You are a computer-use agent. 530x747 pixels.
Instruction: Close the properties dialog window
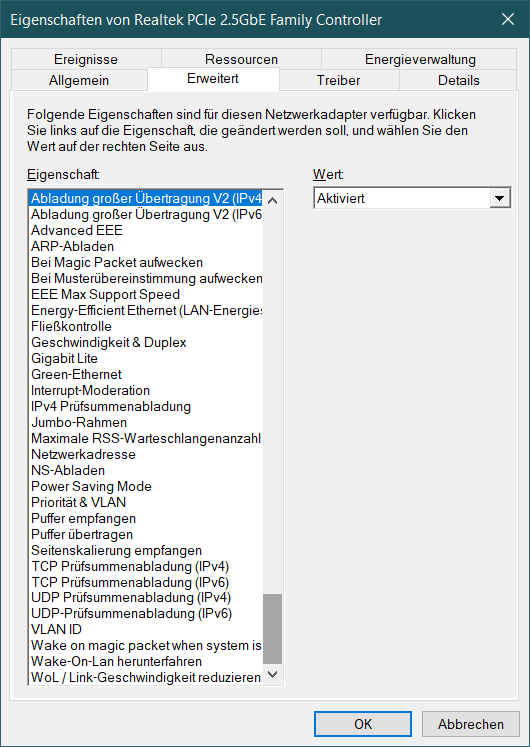pos(508,19)
